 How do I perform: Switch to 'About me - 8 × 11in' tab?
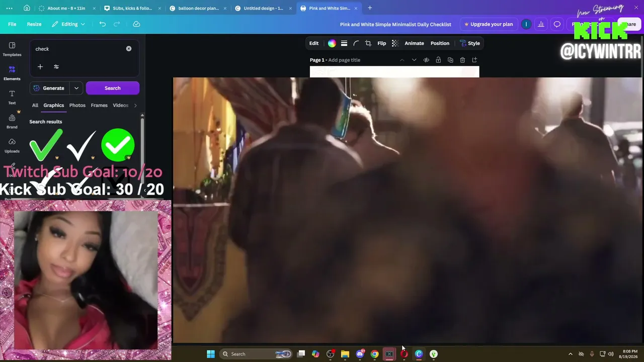pyautogui.click(x=67, y=8)
